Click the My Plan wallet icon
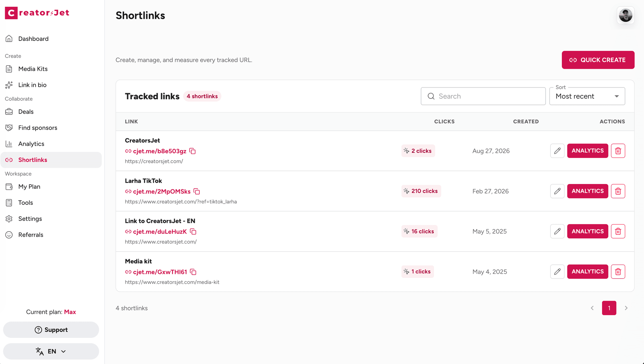Image resolution: width=644 pixels, height=364 pixels. click(9, 186)
